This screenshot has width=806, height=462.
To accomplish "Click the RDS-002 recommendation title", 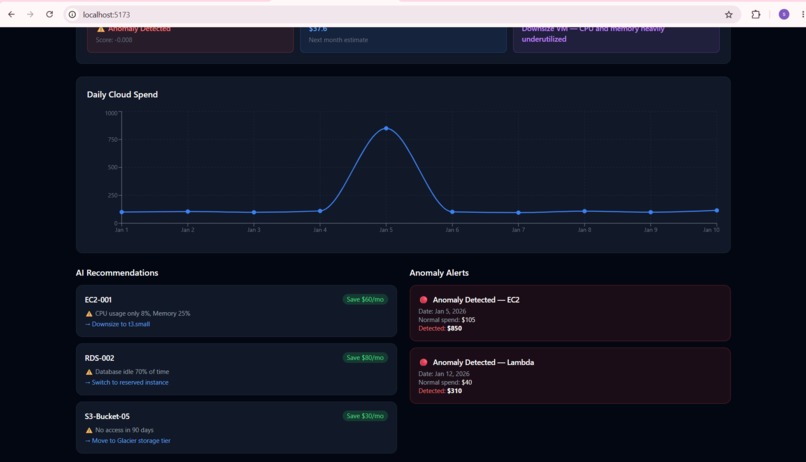I will pos(99,358).
